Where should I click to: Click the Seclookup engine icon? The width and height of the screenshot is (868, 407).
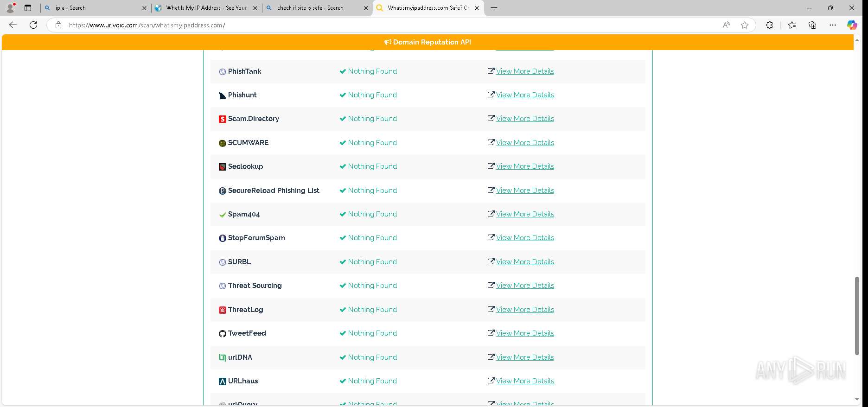(x=223, y=167)
